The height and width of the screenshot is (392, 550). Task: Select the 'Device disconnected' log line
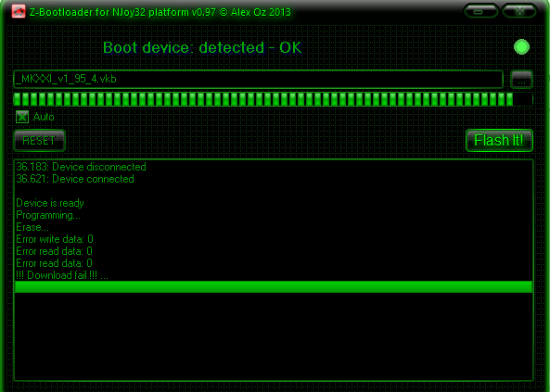81,167
